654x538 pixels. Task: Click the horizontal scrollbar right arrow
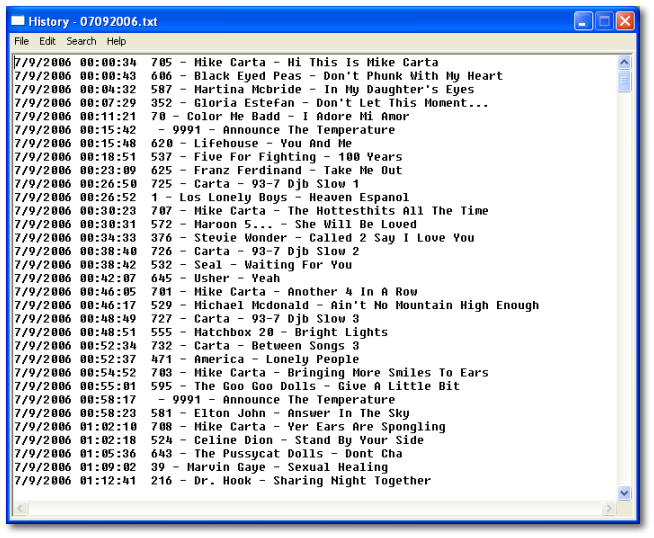click(x=609, y=509)
